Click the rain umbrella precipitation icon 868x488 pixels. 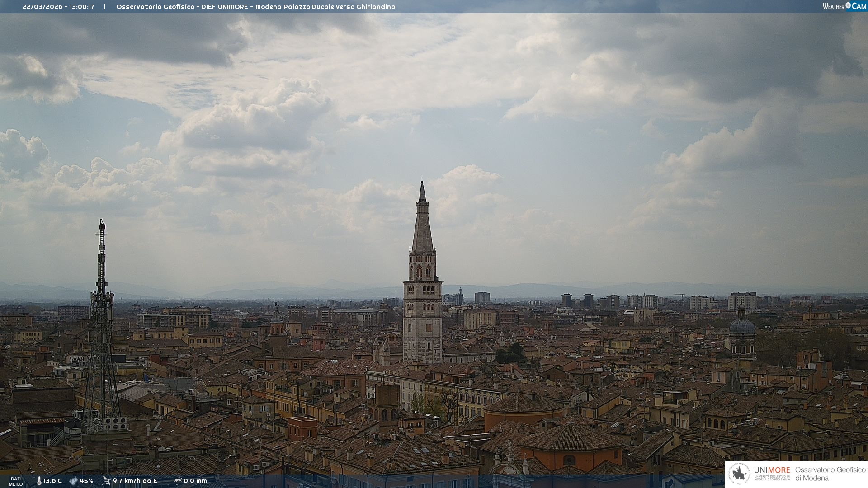click(178, 481)
